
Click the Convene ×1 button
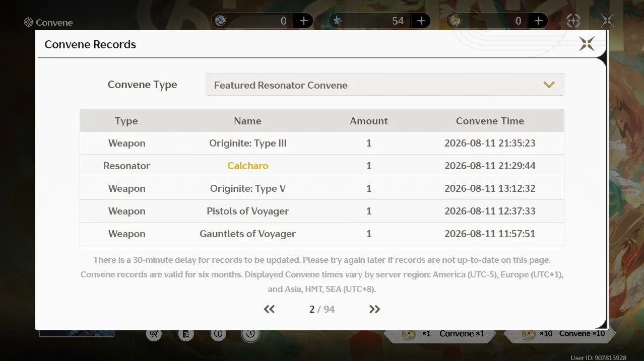point(440,333)
